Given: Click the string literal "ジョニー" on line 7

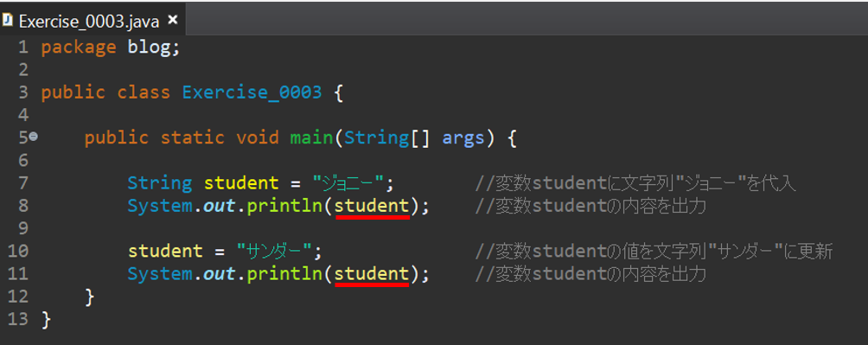Looking at the screenshot, I should (x=348, y=183).
